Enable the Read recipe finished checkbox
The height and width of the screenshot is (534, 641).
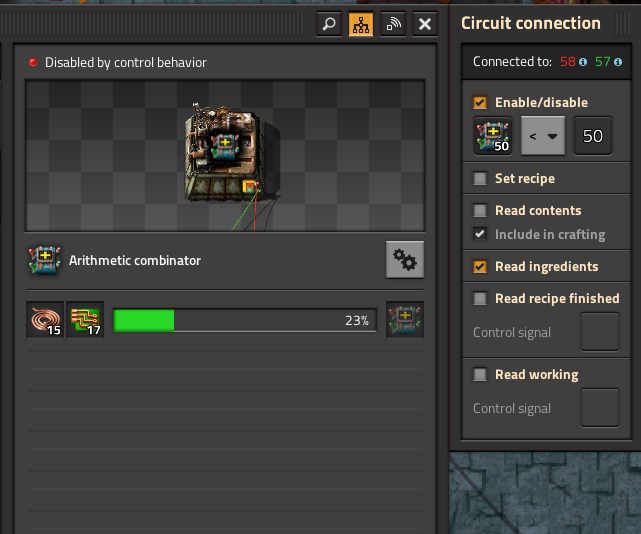point(480,298)
